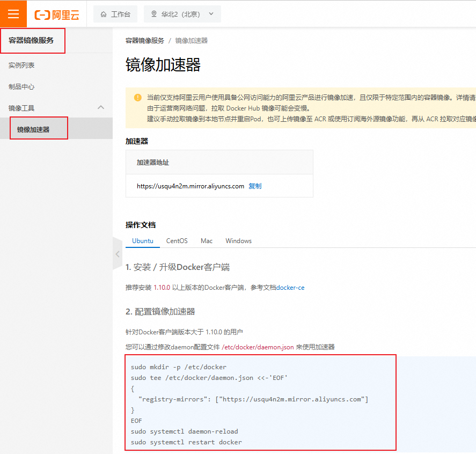This screenshot has width=476, height=454.
Task: Click the location pin icon by 华北2
Action: [x=155, y=14]
